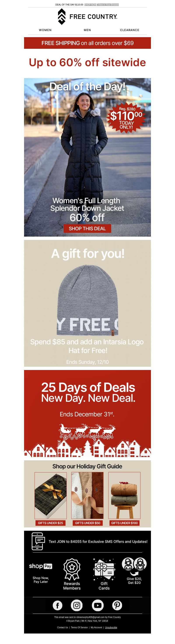Click the GIFTS UNDER $25 button

pos(50,523)
